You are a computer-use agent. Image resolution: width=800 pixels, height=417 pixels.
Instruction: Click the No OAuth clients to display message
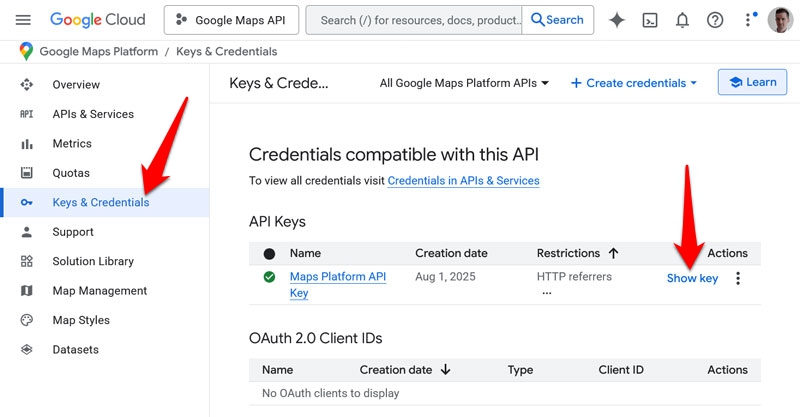click(331, 394)
